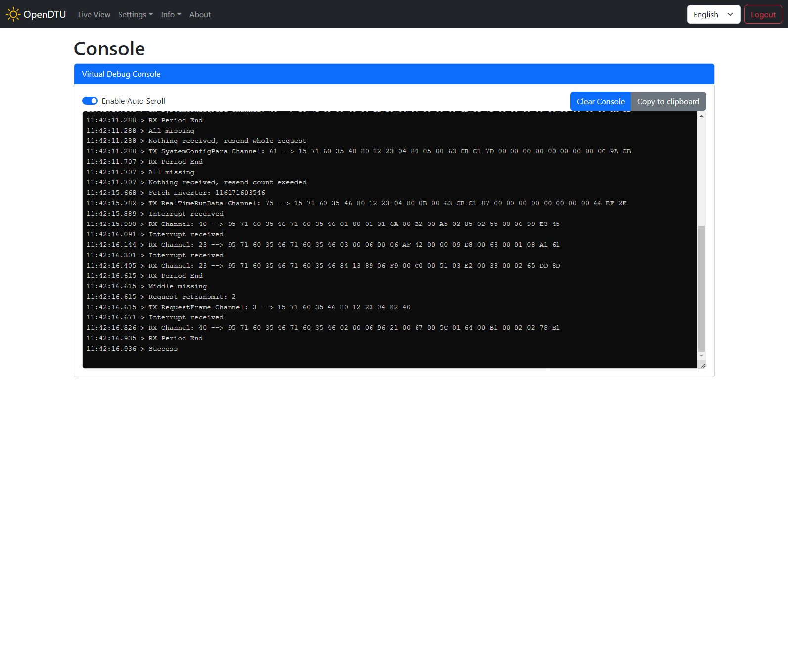
Task: Copy console log to clipboard
Action: pyautogui.click(x=668, y=101)
